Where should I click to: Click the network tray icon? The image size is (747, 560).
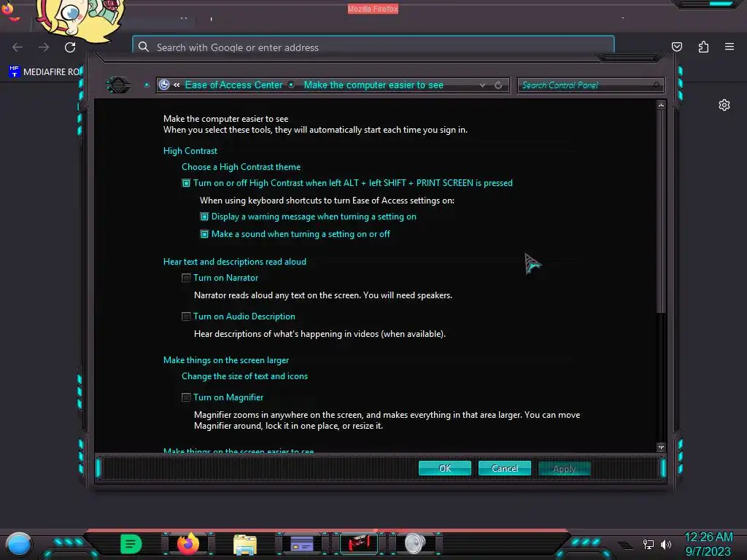pos(649,544)
